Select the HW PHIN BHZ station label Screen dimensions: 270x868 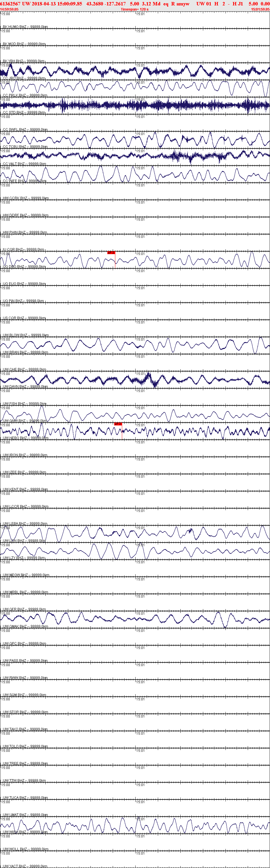tap(25, 232)
